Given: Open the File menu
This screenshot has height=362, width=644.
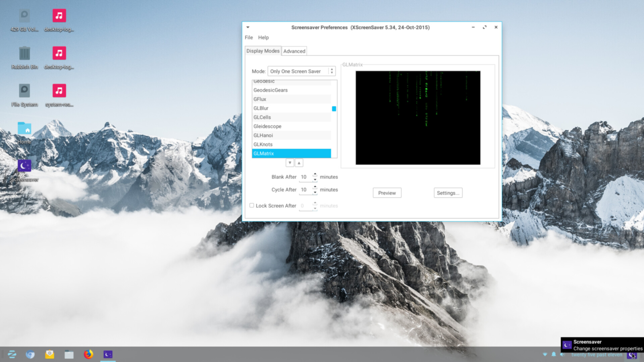Looking at the screenshot, I should pos(249,38).
